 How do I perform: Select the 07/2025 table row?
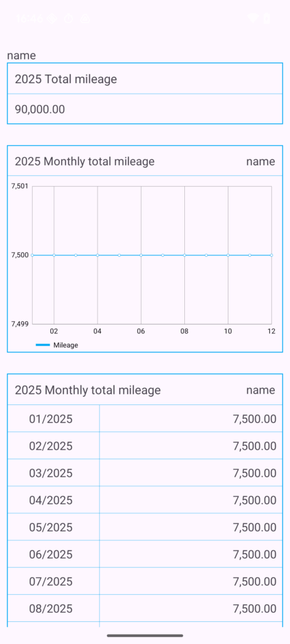145,581
